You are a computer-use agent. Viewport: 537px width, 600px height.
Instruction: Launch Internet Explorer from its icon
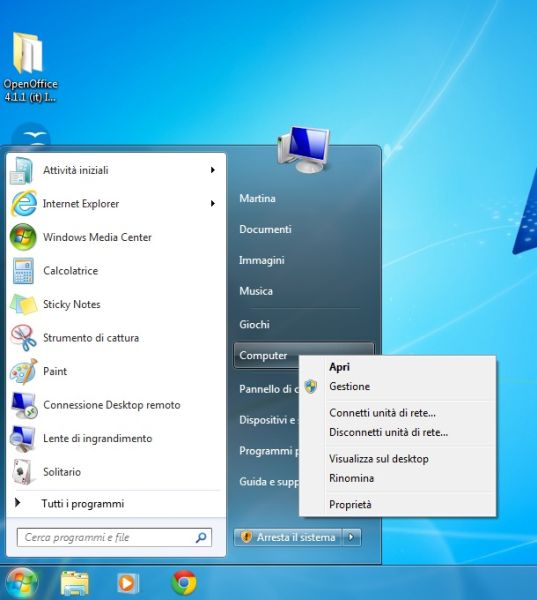[x=24, y=203]
